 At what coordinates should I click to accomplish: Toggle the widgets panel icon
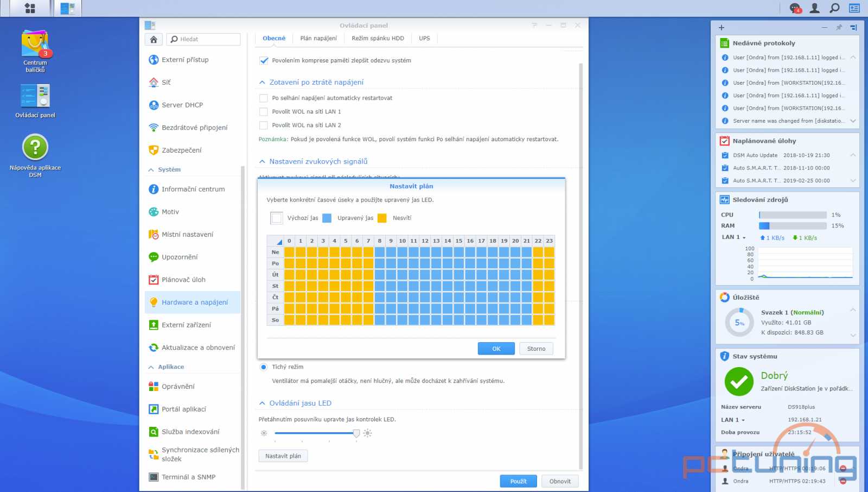(854, 8)
